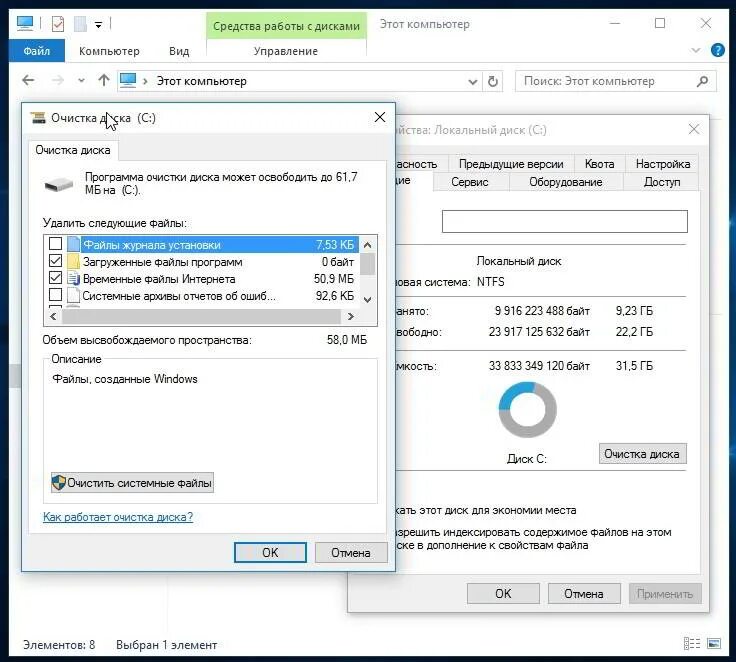Image resolution: width=736 pixels, height=662 pixels.
Task: Open the Доступ tab in Properties window
Action: 661,182
